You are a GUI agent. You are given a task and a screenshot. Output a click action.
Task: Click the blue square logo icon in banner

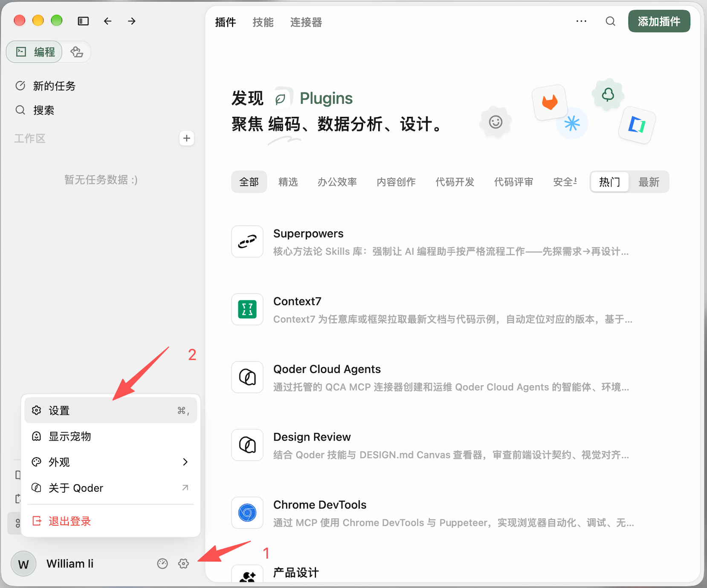(x=637, y=125)
